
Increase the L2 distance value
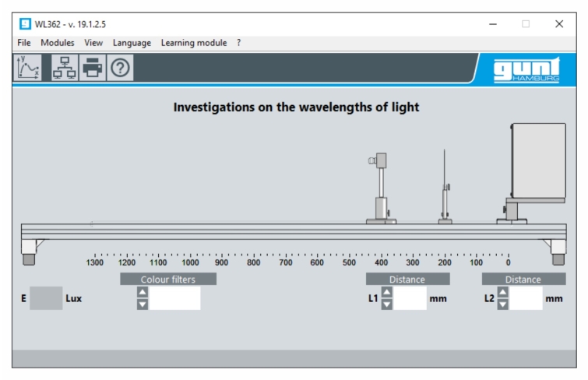(503, 292)
